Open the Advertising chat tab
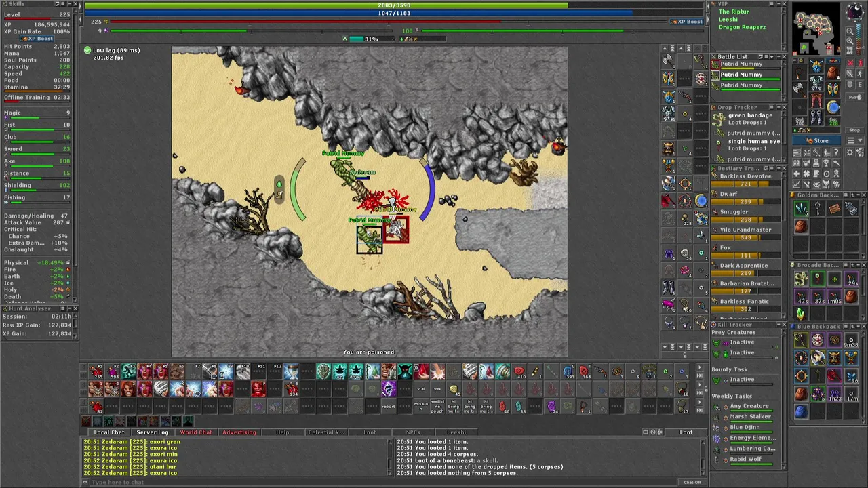 (x=239, y=432)
